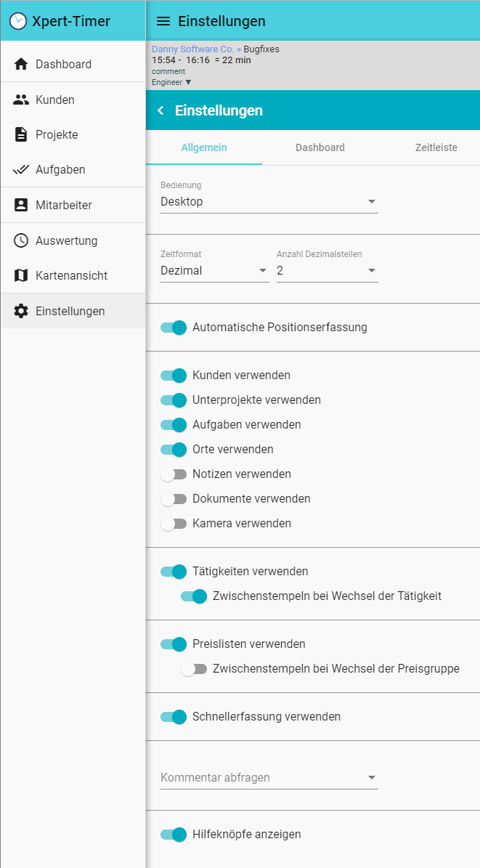
Task: Go back using the Einstellungen chevron
Action: (x=160, y=110)
